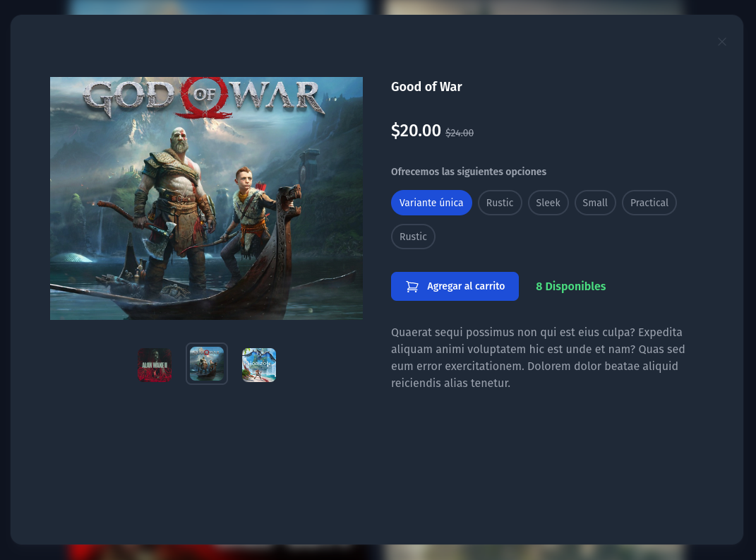The width and height of the screenshot is (756, 560).
Task: Choose the Small variant
Action: [595, 203]
